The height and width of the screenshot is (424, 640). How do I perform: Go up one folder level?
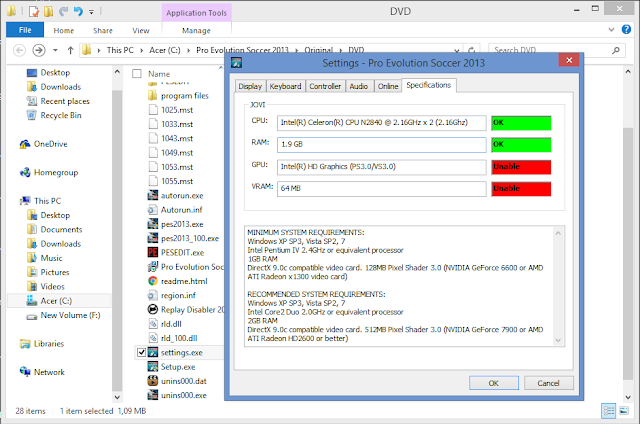click(x=70, y=50)
